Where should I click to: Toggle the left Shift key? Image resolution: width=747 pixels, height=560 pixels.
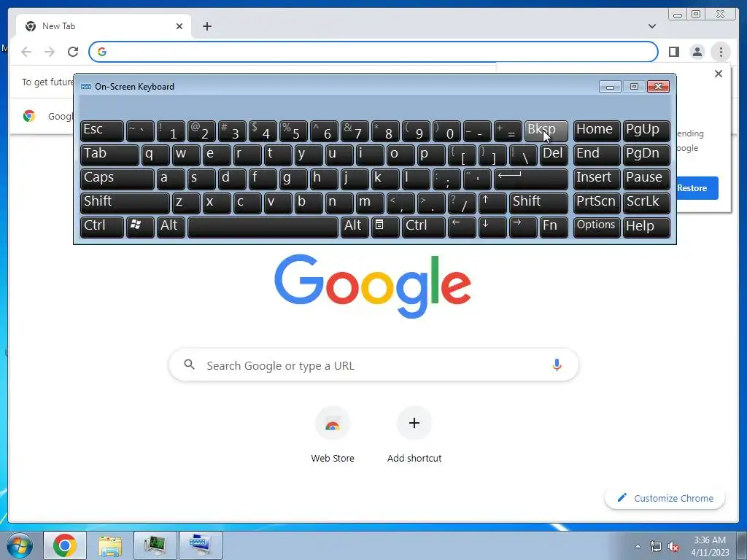(125, 203)
